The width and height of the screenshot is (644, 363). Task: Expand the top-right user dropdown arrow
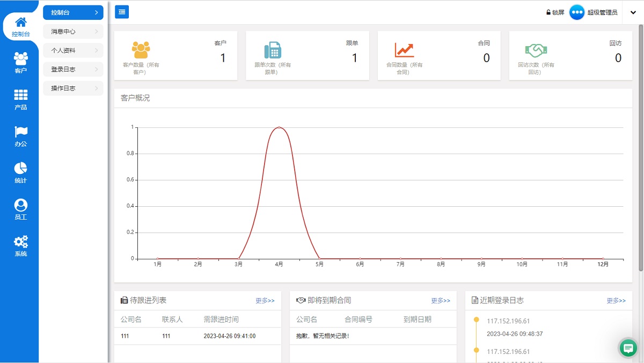[x=633, y=12]
